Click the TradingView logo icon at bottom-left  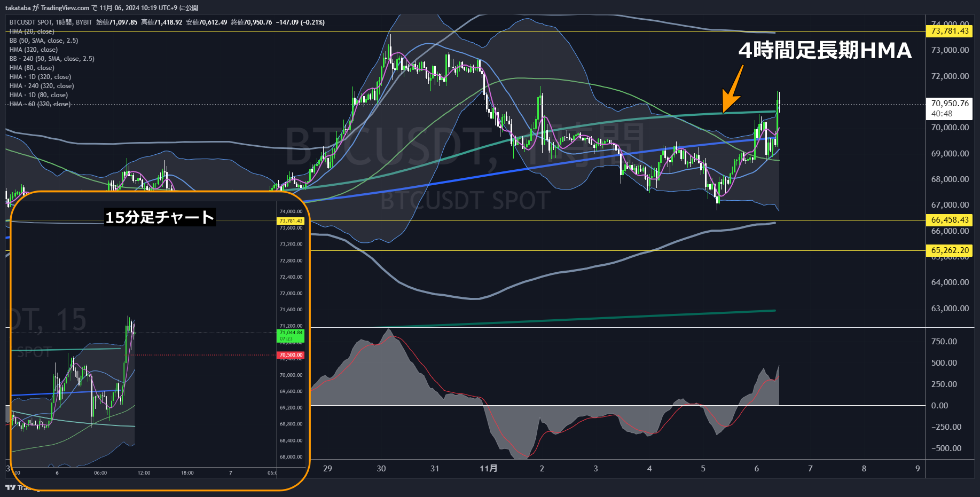[10, 487]
